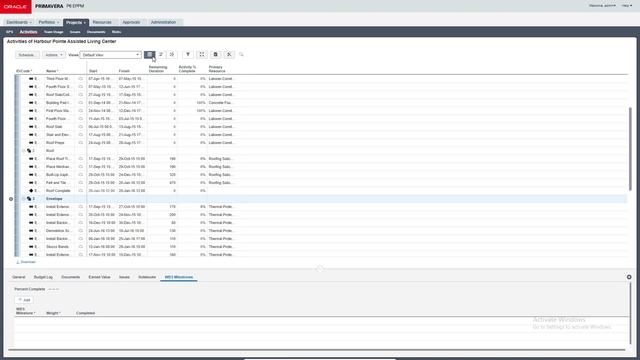The height and width of the screenshot is (360, 640).
Task: Open the Risks sub-tab
Action: click(116, 32)
